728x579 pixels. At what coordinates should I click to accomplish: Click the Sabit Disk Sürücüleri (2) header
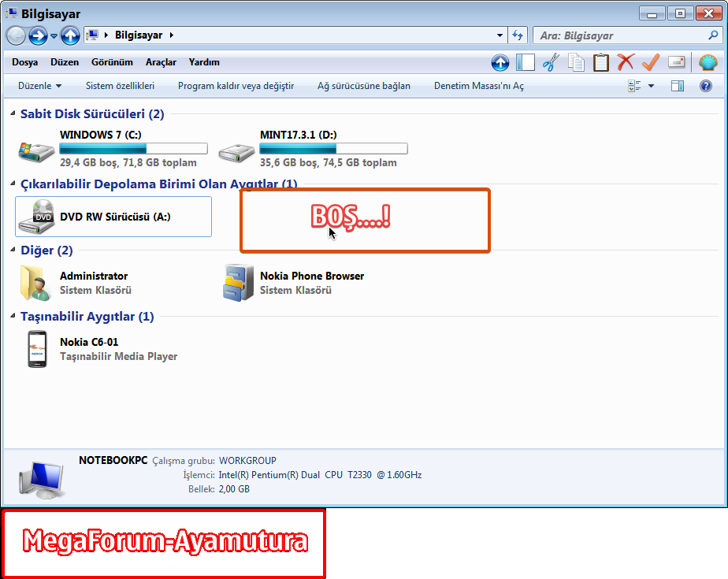[92, 113]
